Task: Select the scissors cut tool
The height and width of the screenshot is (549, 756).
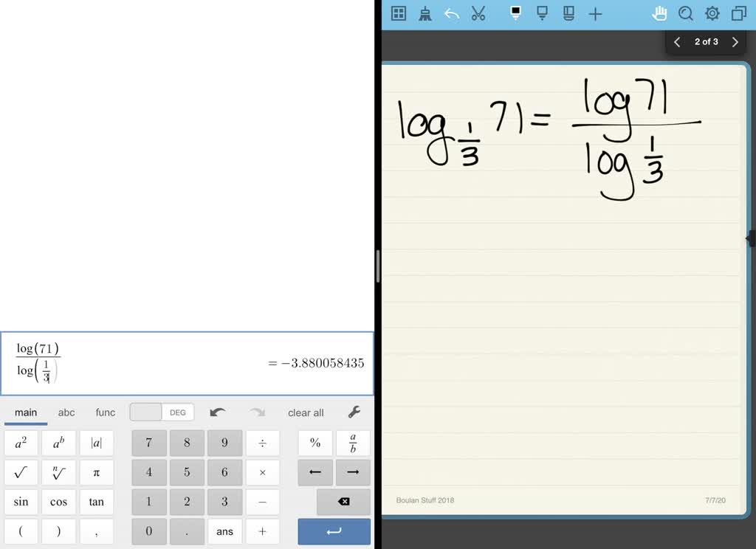Action: (x=478, y=13)
